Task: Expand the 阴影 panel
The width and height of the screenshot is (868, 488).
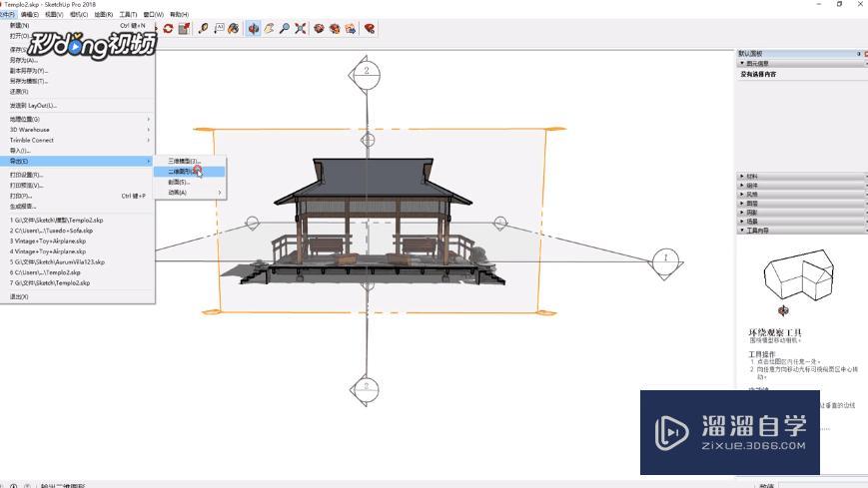Action: pos(801,212)
